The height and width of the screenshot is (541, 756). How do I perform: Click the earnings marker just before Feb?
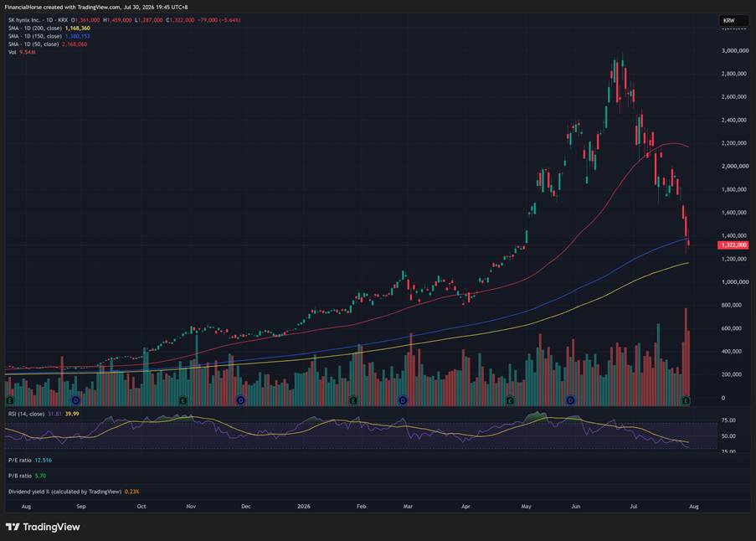(353, 400)
